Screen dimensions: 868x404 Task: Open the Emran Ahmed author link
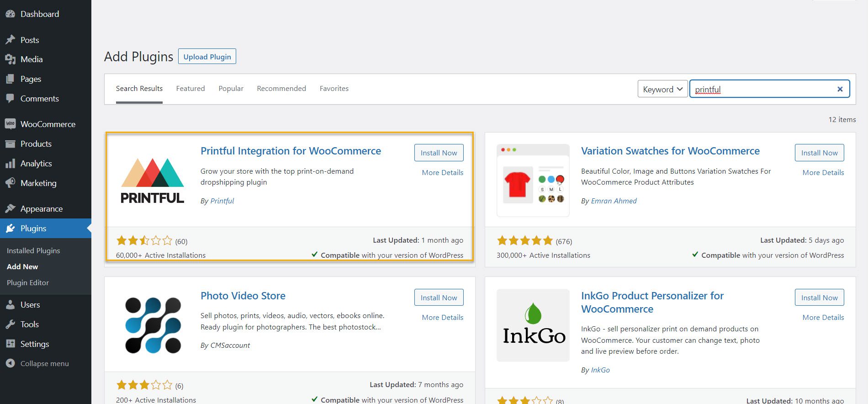[614, 201]
